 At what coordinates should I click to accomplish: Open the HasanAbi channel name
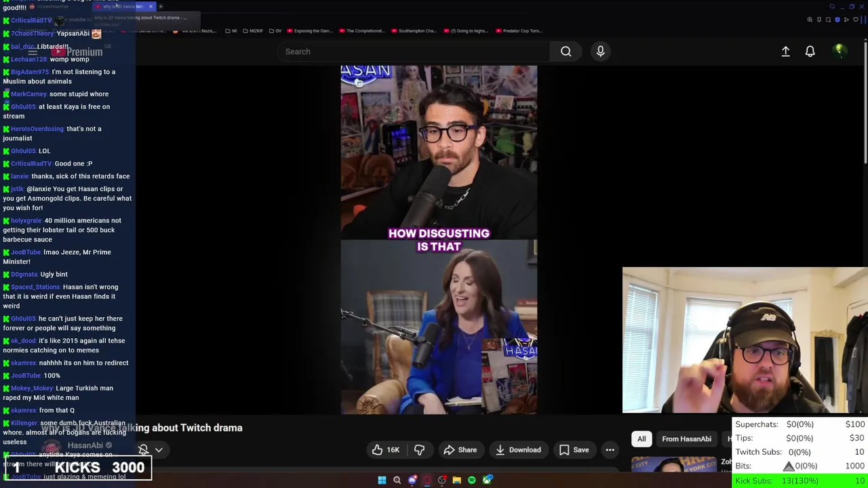[85, 445]
